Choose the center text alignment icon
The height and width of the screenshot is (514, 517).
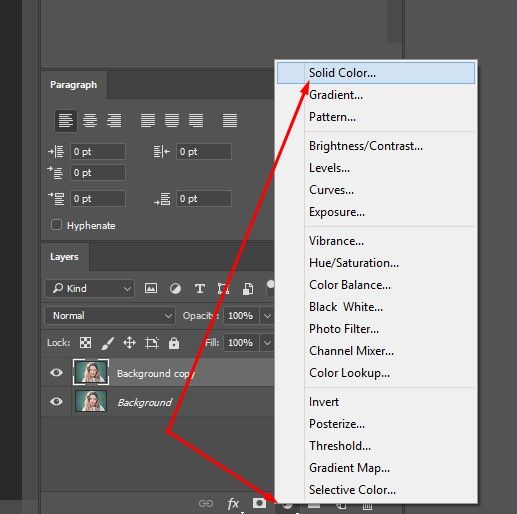tap(90, 121)
